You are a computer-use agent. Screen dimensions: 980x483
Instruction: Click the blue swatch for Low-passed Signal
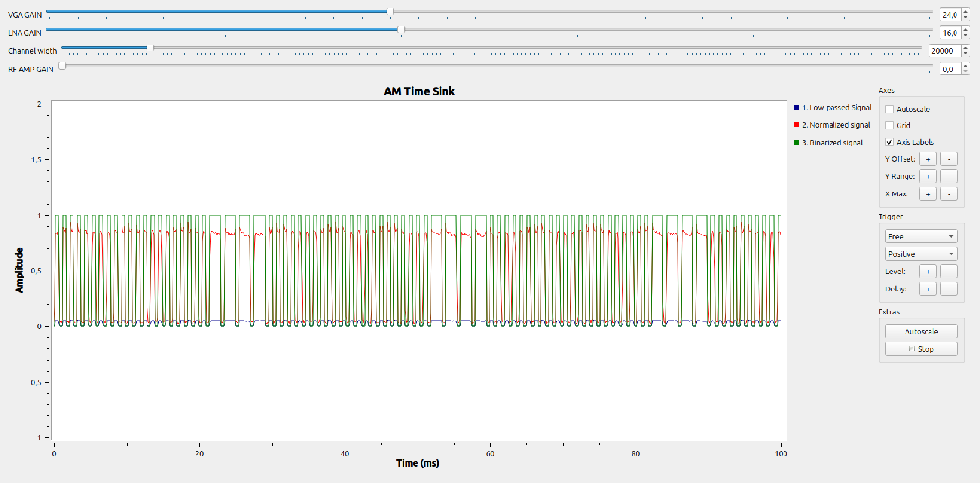796,107
